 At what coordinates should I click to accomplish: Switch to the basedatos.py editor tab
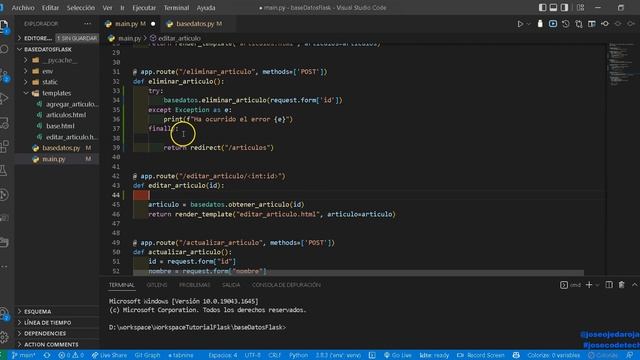coord(199,24)
